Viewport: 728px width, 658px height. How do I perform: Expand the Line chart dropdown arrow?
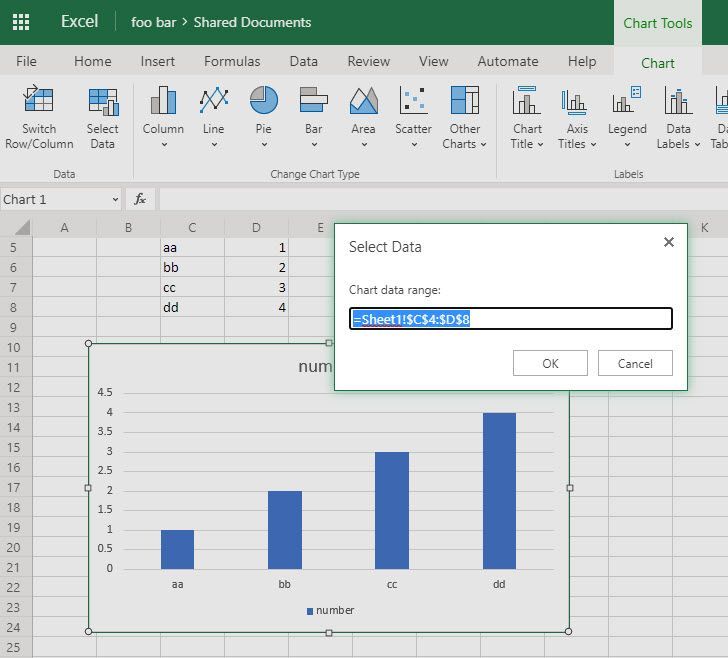214,145
